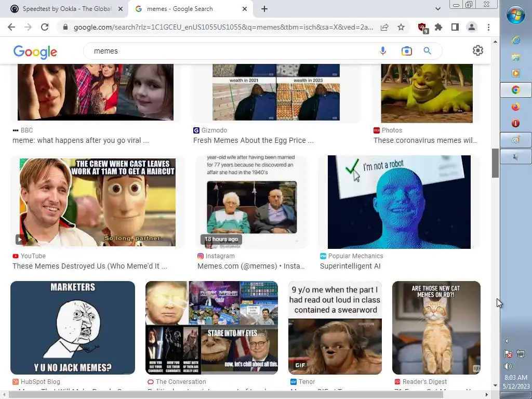Screen dimensions: 532x399
Task: Open a new browser tab
Action: [264, 9]
